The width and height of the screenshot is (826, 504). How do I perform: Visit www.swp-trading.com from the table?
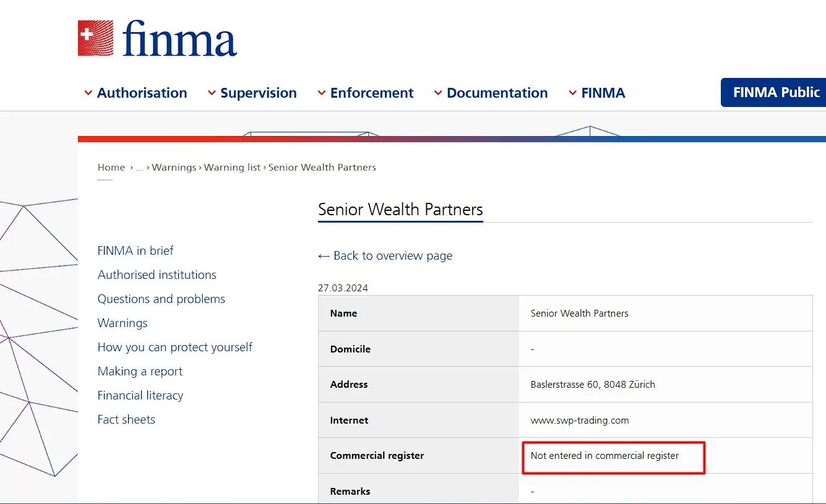580,420
